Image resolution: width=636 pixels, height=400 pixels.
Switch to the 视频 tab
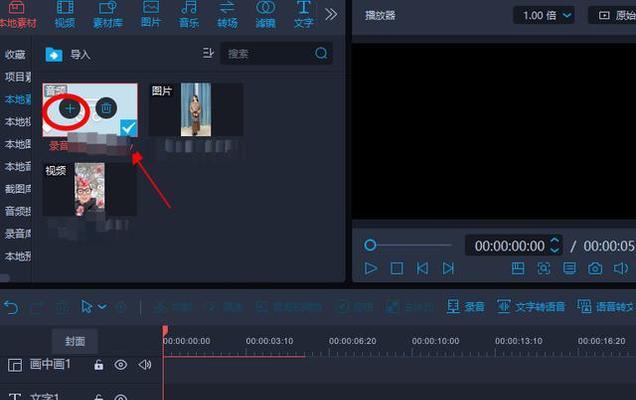[65, 15]
